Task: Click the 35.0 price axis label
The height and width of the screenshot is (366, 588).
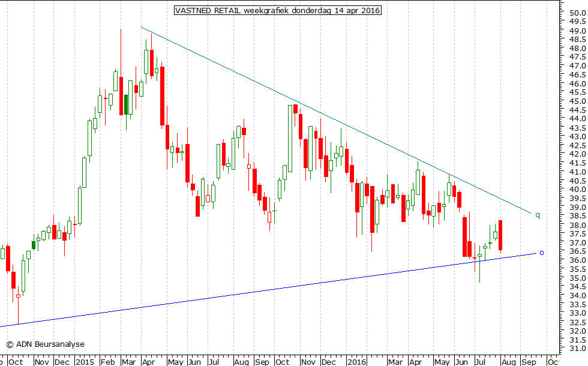Action: pos(578,278)
